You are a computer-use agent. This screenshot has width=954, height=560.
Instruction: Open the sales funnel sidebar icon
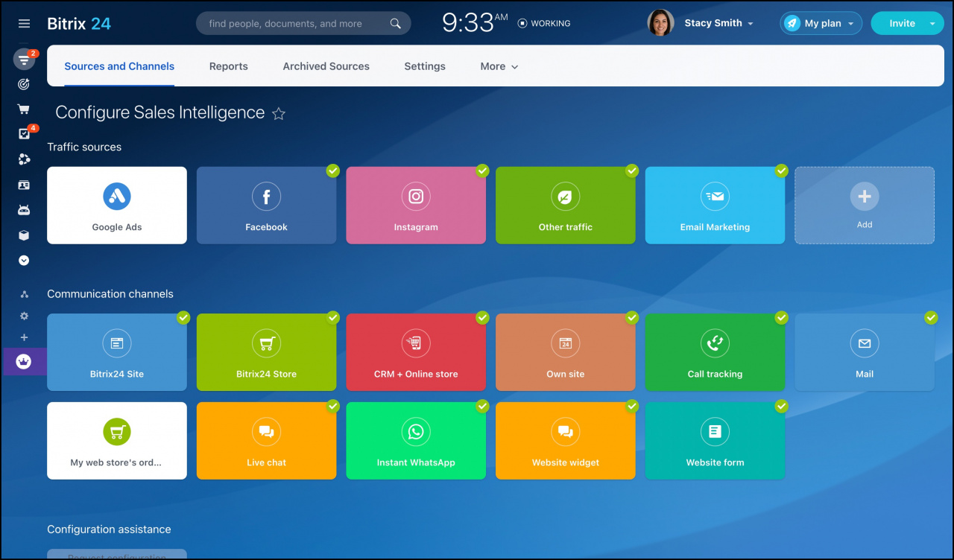coord(24,60)
